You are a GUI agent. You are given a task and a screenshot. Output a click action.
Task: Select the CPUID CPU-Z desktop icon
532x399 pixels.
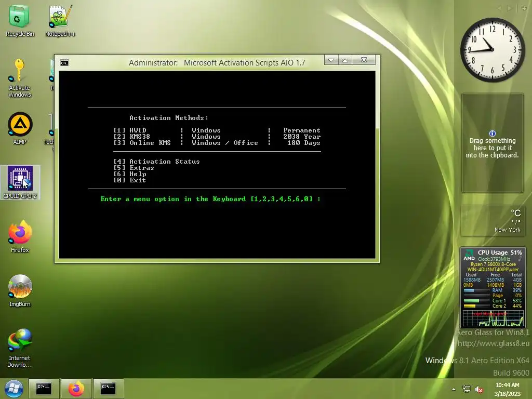pos(20,182)
